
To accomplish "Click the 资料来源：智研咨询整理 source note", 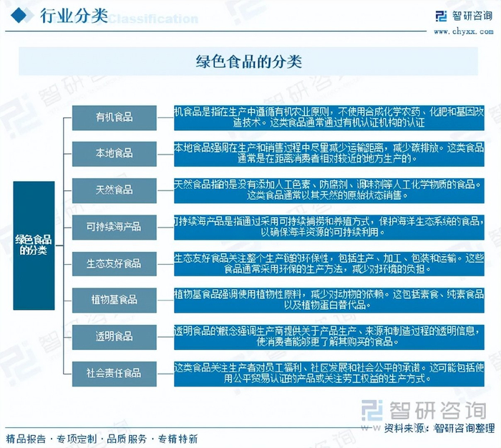I will [x=439, y=428].
